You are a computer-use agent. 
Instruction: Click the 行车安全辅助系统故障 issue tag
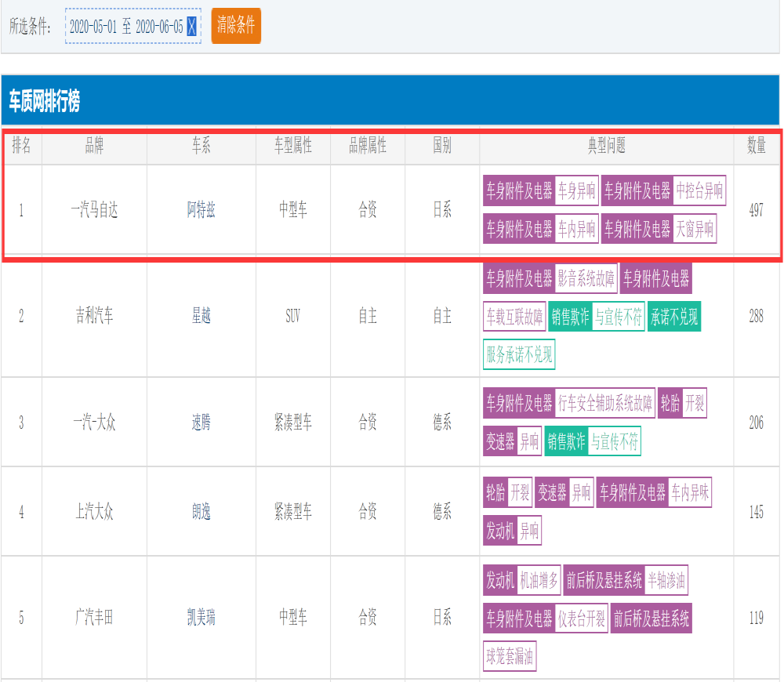coord(605,403)
